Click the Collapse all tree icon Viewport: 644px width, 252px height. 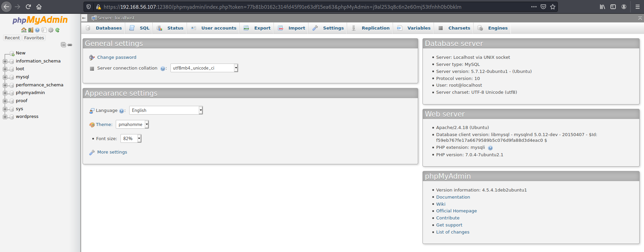point(63,45)
